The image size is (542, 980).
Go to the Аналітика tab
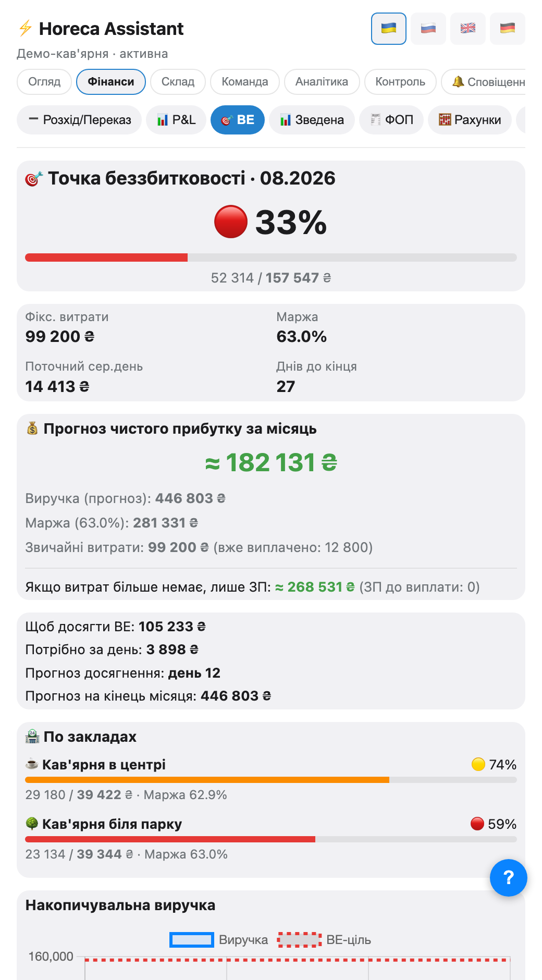tap(322, 82)
